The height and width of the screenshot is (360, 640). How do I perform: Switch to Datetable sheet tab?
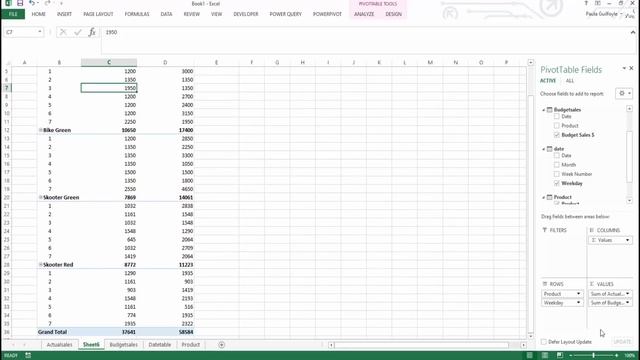160,345
